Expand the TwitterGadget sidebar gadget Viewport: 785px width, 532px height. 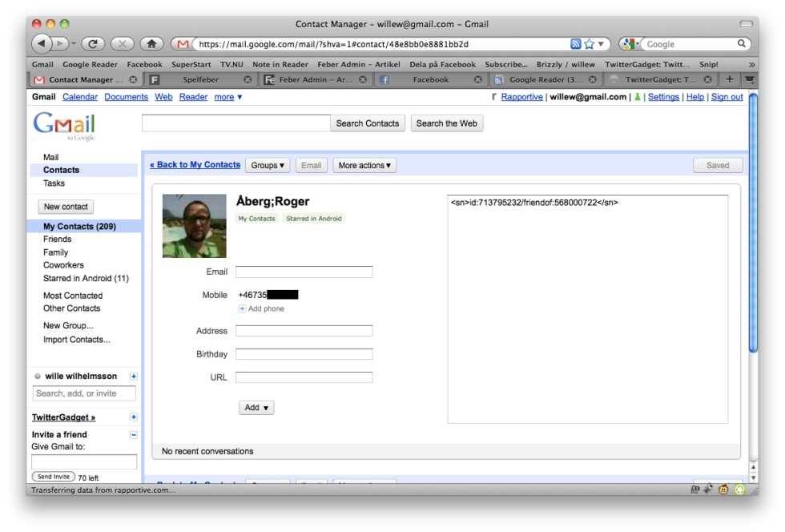tap(134, 417)
